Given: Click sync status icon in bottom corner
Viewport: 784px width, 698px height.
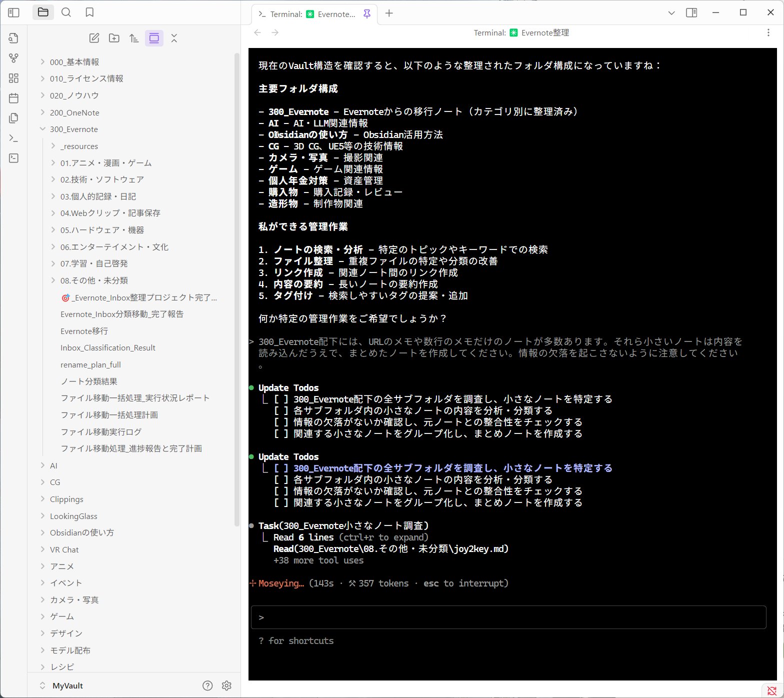Looking at the screenshot, I should click(x=772, y=690).
